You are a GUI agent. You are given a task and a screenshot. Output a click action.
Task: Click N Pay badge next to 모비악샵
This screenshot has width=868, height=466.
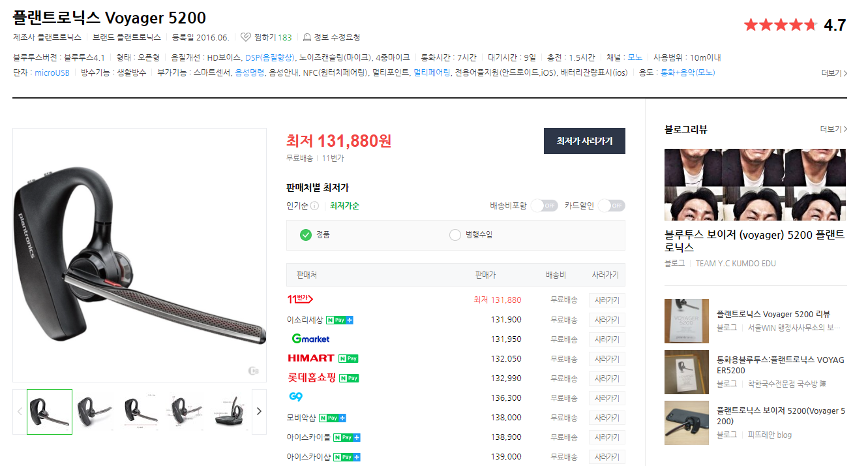tap(333, 418)
